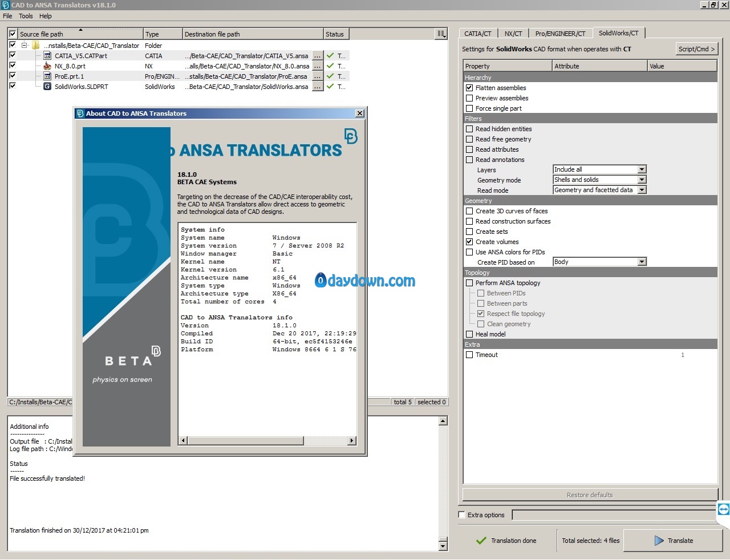This screenshot has height=560, width=730.
Task: Disable Flatten assemblies option
Action: coord(469,88)
